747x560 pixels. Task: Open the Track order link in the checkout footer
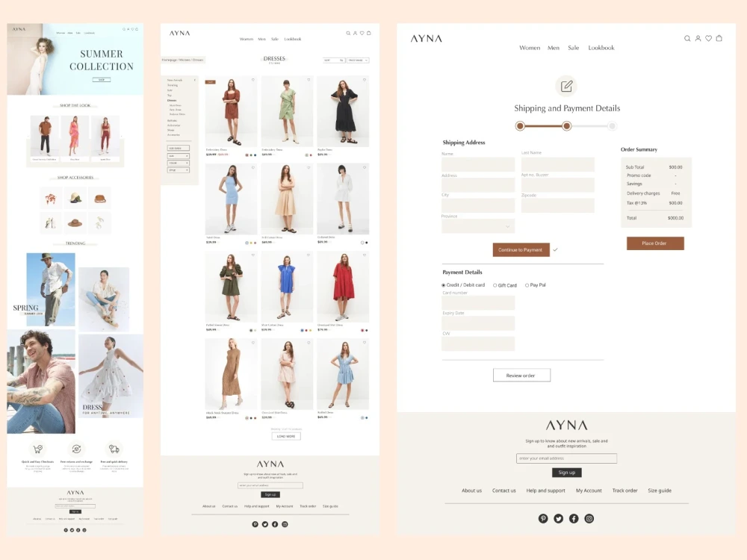click(x=624, y=491)
